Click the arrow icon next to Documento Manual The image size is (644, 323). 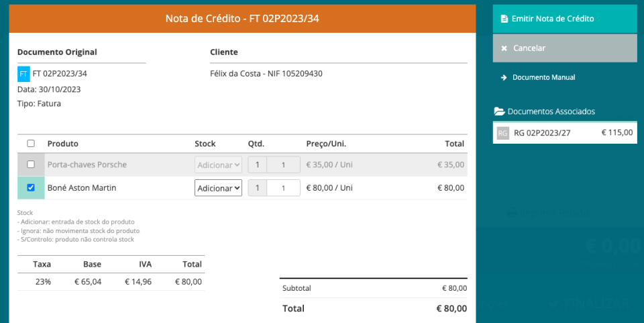click(x=503, y=78)
